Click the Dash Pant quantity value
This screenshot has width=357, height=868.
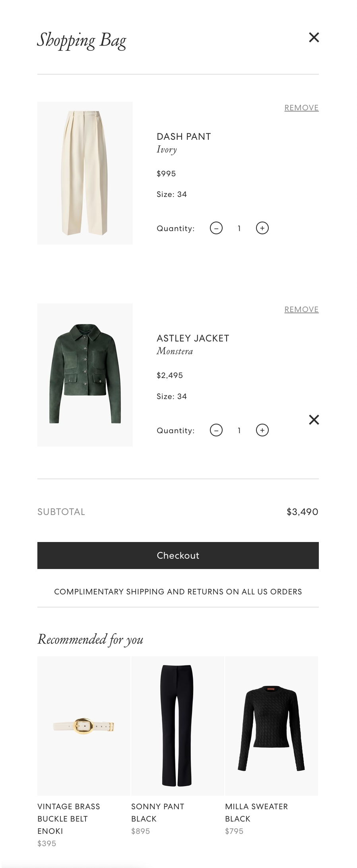click(239, 228)
